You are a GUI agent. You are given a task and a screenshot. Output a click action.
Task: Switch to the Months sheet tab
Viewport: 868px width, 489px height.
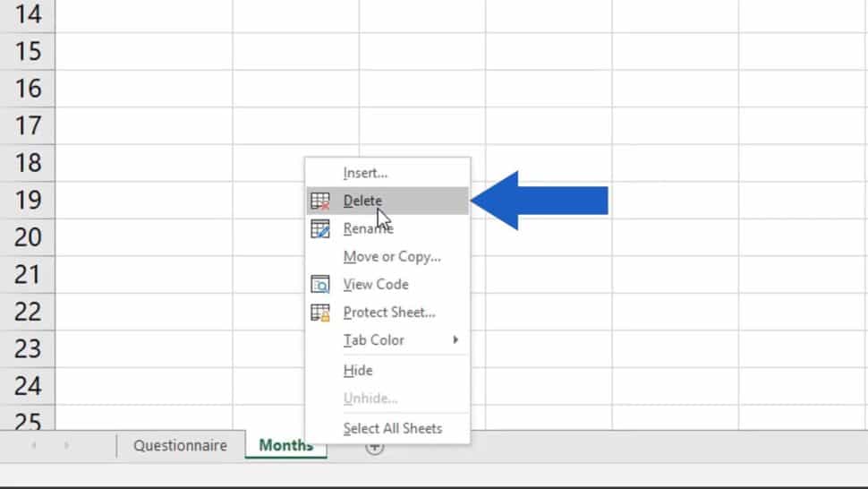(285, 445)
